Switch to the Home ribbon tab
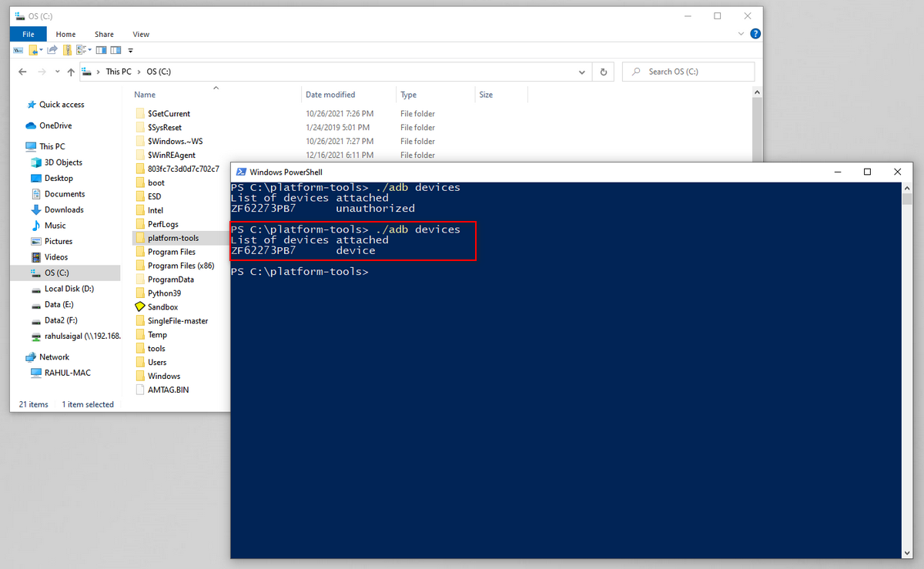The height and width of the screenshot is (569, 924). (x=65, y=34)
